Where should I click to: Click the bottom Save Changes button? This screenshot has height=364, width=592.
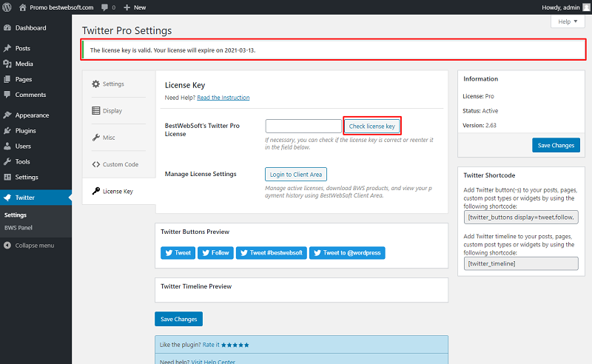click(178, 319)
